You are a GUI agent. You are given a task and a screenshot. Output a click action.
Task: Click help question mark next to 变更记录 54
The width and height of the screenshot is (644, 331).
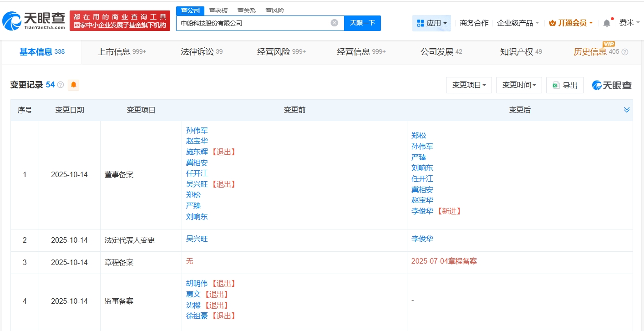coord(61,85)
